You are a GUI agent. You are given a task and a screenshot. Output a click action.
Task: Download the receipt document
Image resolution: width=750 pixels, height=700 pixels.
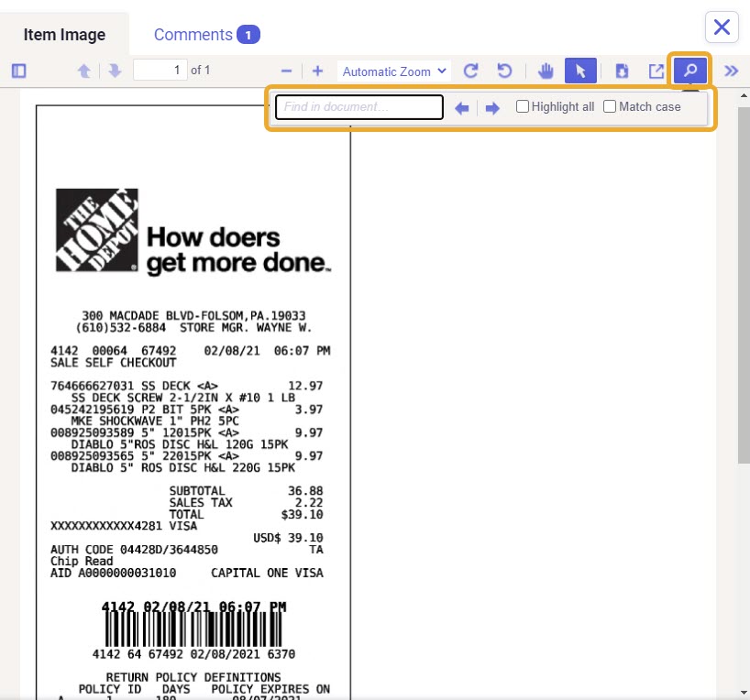622,71
